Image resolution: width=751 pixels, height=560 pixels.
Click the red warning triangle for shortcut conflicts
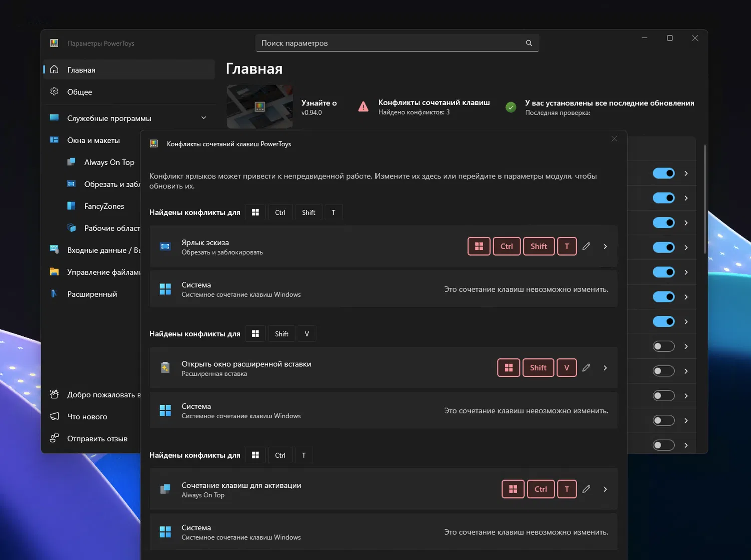(x=363, y=107)
